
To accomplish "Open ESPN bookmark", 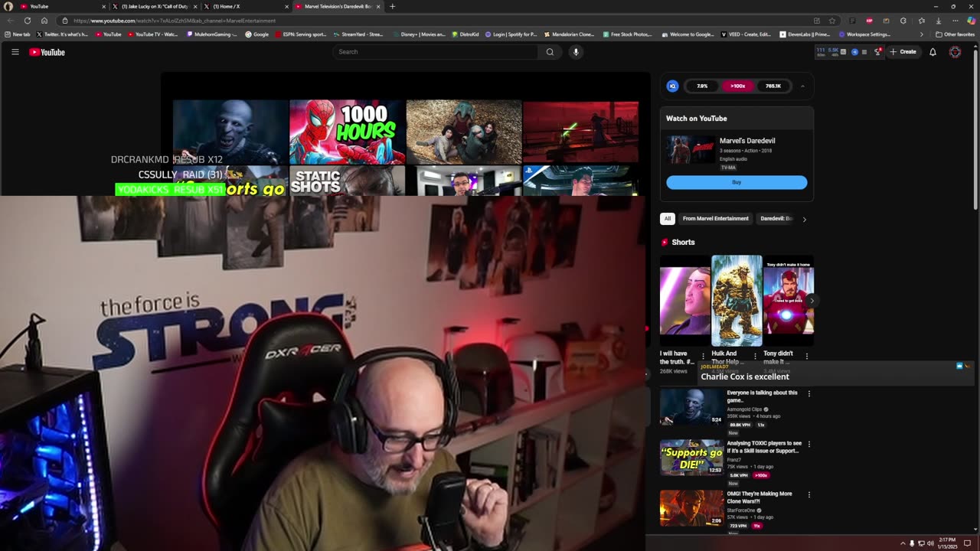I will pyautogui.click(x=301, y=34).
